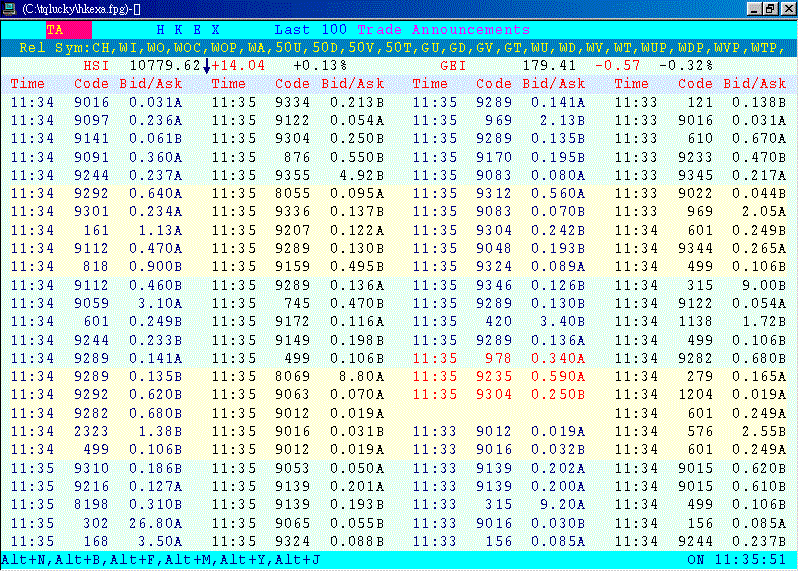
Task: Click stock code 9170
Action: [x=494, y=157]
